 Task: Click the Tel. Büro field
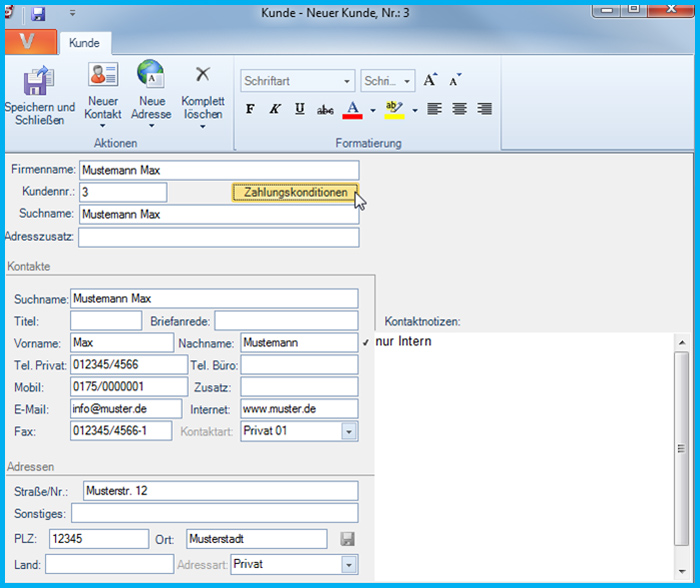click(x=299, y=364)
